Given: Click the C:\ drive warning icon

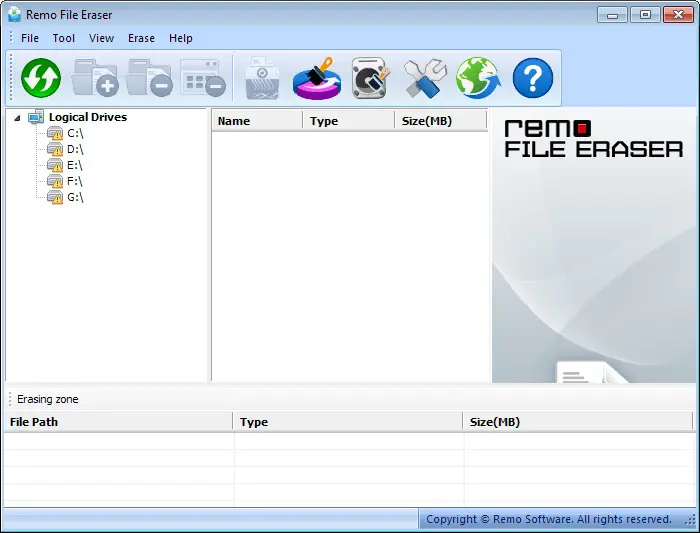Looking at the screenshot, I should (55, 133).
